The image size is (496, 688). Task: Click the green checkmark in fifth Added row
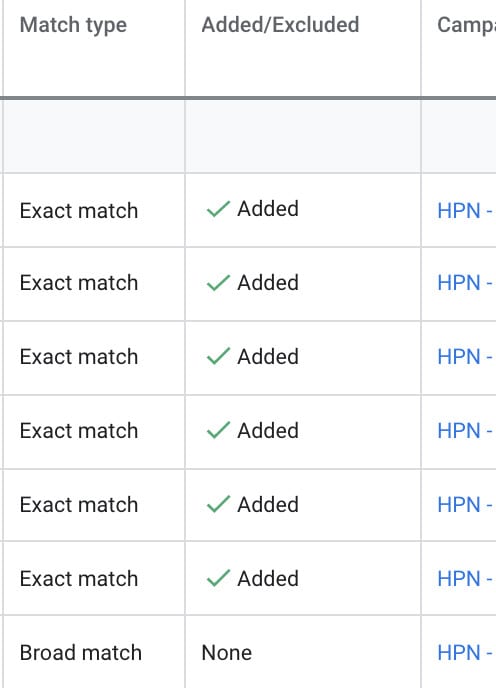(218, 504)
